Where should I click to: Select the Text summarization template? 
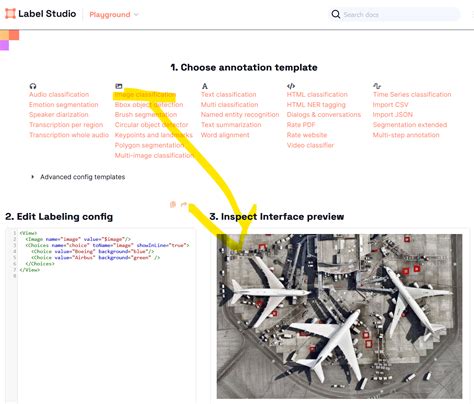coord(231,125)
